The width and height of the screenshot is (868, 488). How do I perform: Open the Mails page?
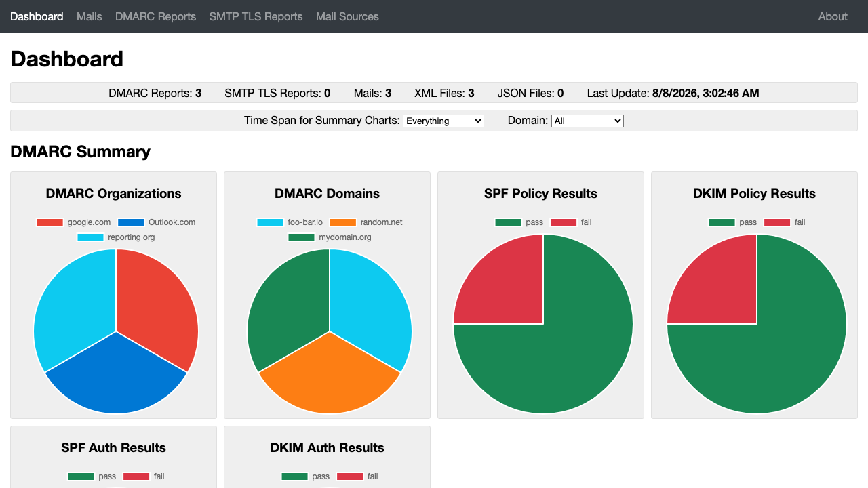[90, 16]
